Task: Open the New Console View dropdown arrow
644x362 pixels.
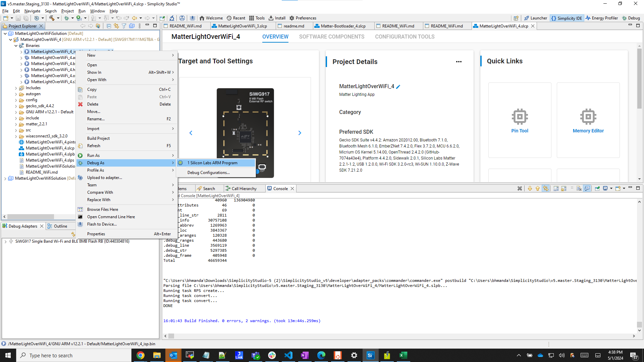Action: pyautogui.click(x=624, y=188)
